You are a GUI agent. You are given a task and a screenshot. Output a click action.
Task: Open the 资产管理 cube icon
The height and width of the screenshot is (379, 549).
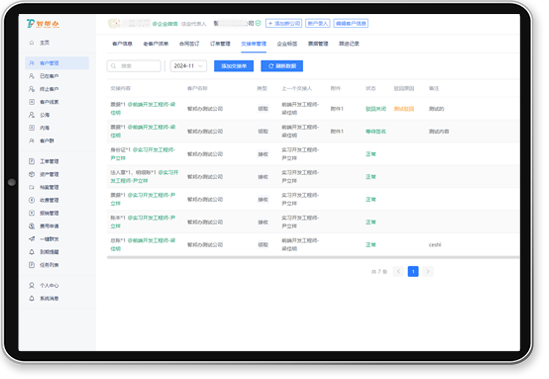[x=32, y=174]
